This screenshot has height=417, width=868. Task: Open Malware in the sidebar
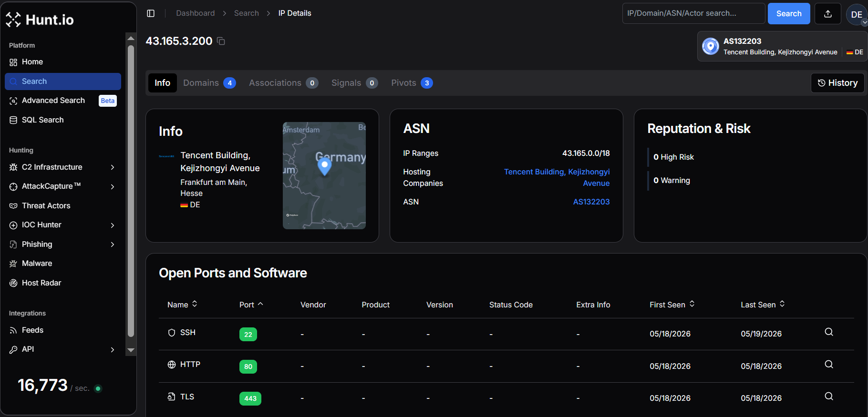pyautogui.click(x=63, y=264)
